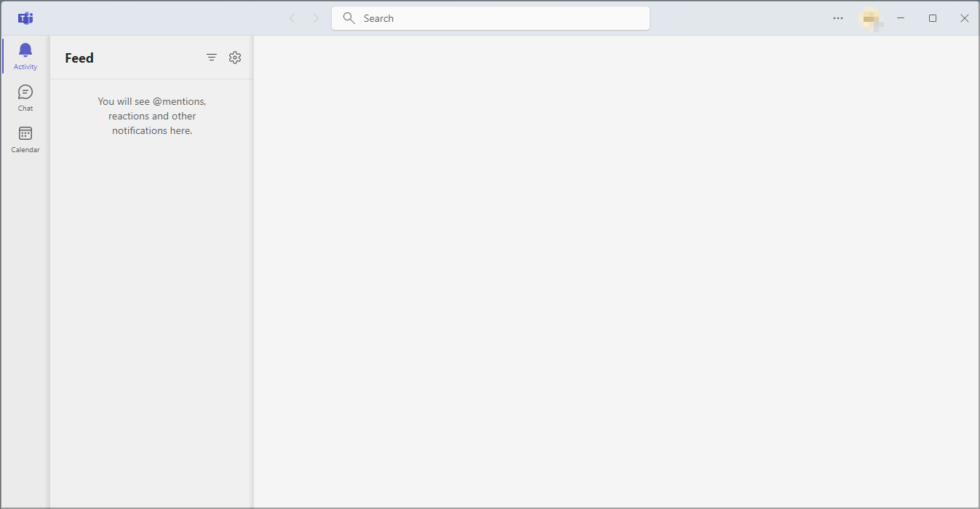Open the notification settings gear in Feed
The height and width of the screenshot is (509, 980).
click(234, 57)
